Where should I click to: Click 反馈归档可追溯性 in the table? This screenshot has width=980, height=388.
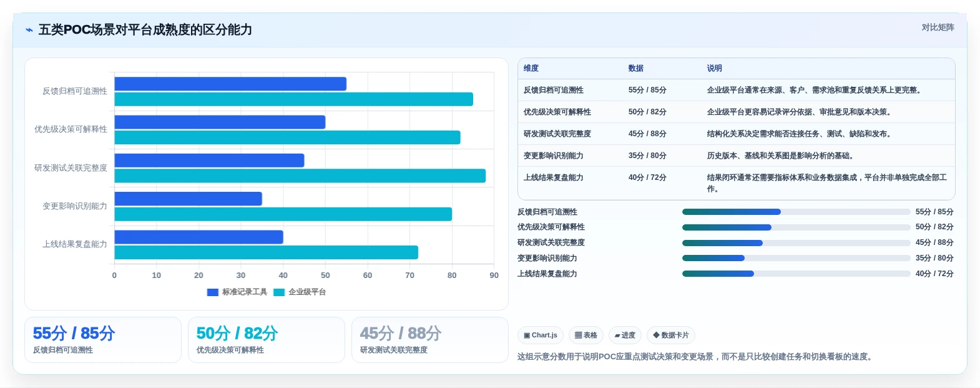(554, 90)
